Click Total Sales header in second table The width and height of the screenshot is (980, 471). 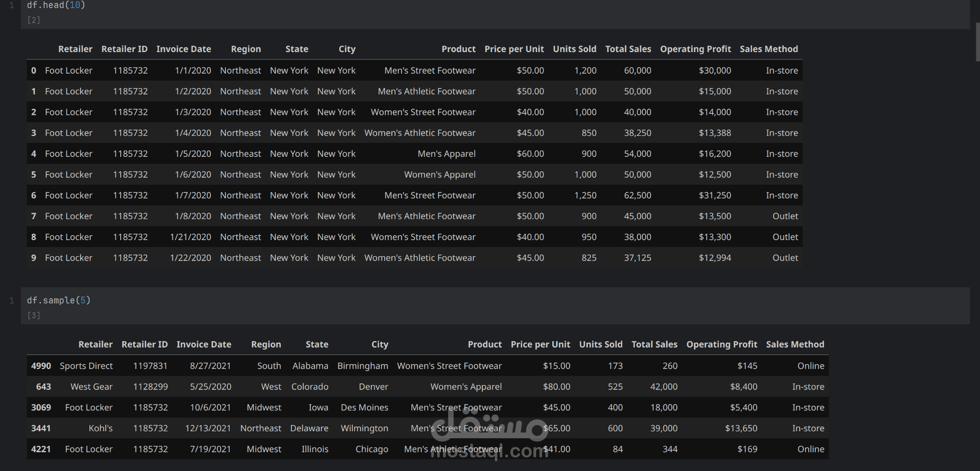[654, 344]
